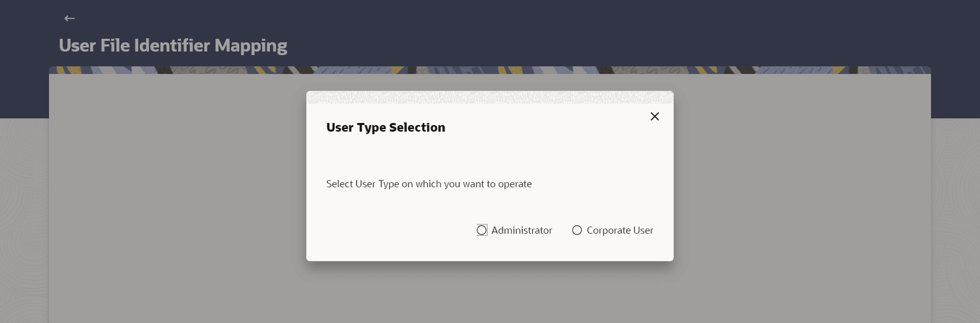Image resolution: width=980 pixels, height=323 pixels.
Task: Click the dimmed panel right of the dialog
Action: (802, 198)
